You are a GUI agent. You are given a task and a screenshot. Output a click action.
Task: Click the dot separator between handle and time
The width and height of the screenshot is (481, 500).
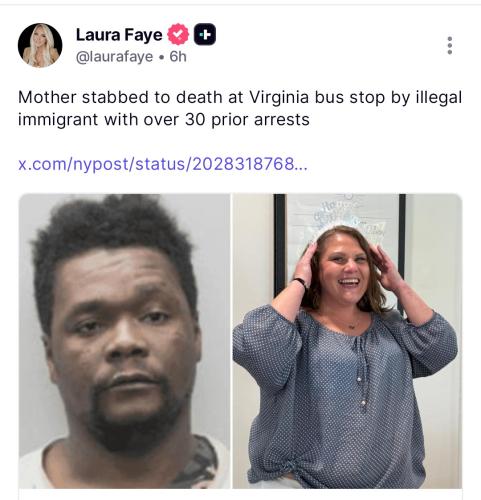click(x=161, y=57)
